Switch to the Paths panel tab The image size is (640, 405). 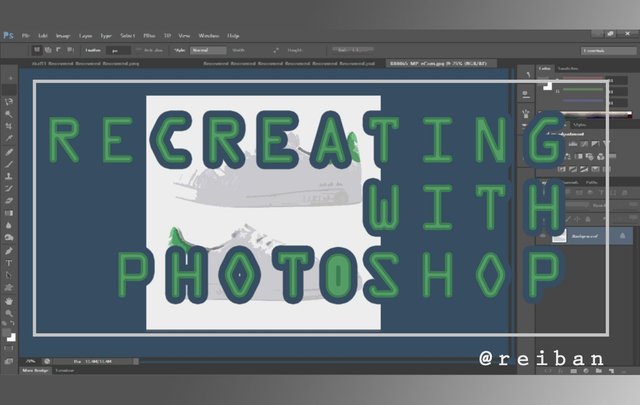pyautogui.click(x=591, y=182)
